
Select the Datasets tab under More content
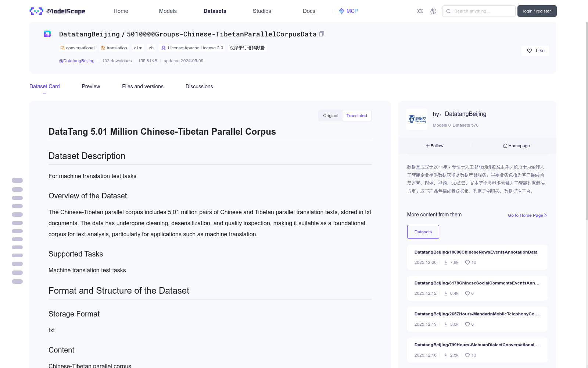(423, 232)
